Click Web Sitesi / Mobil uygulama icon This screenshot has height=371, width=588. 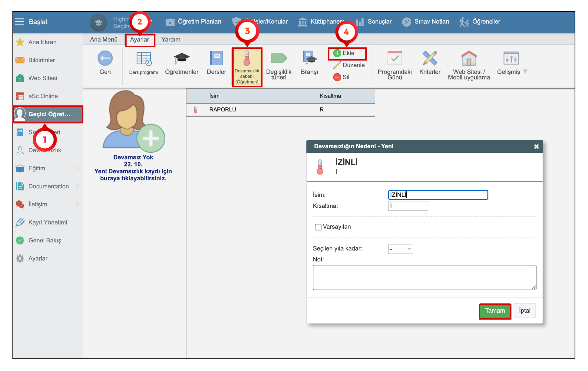[468, 58]
